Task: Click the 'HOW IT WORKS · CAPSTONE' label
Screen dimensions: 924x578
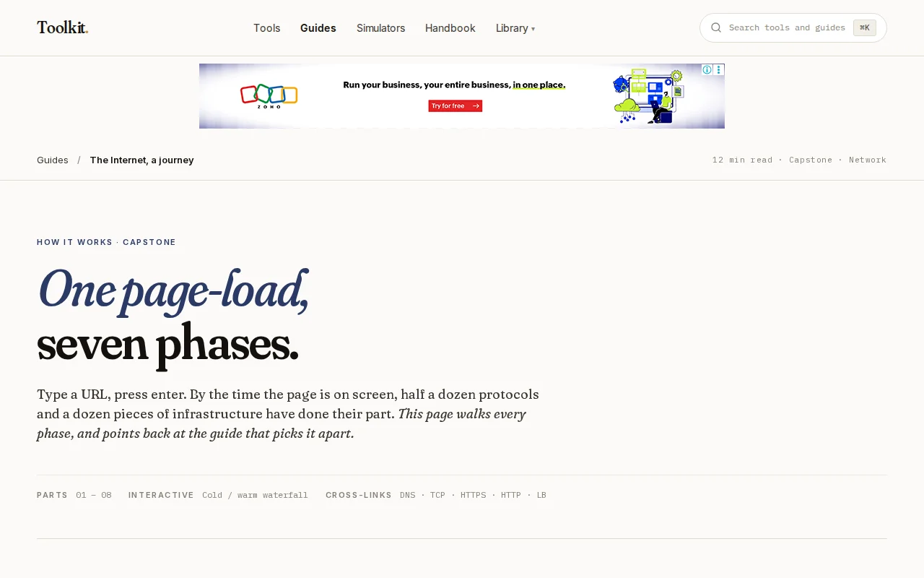Action: coord(106,242)
